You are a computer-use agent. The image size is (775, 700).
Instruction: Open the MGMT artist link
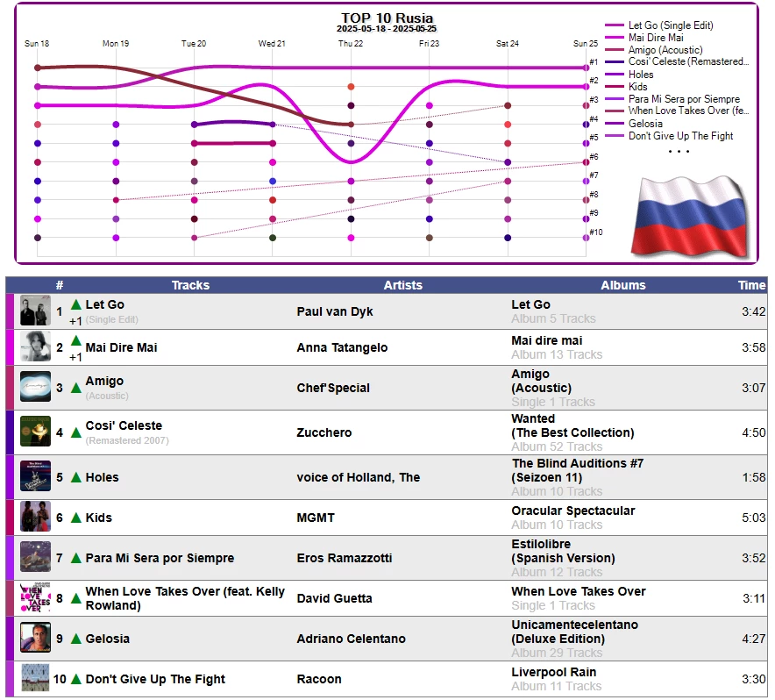pyautogui.click(x=316, y=518)
